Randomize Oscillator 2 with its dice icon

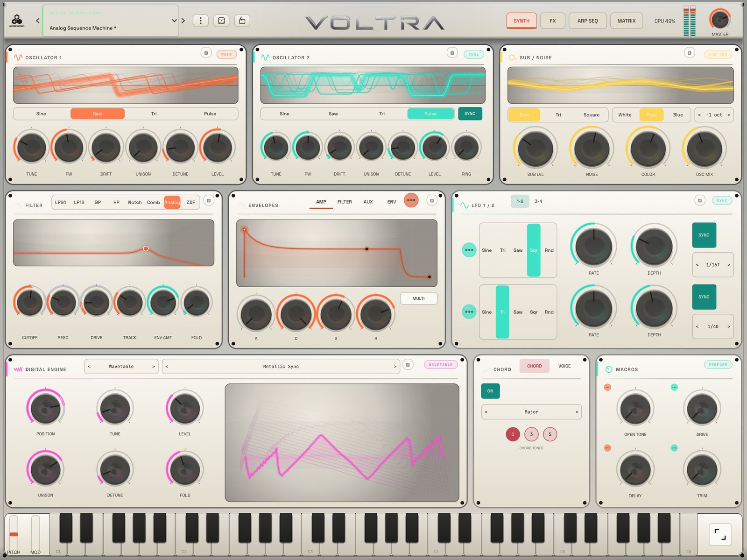(452, 53)
